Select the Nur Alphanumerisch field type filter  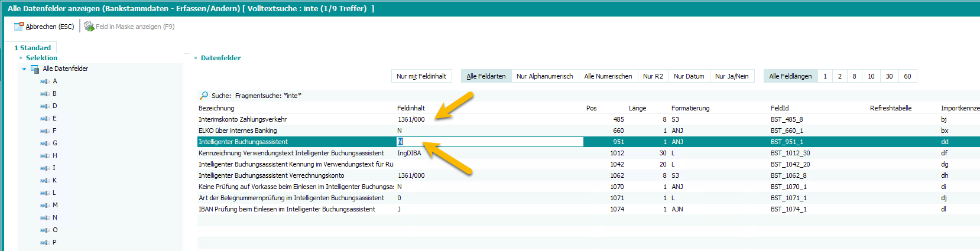[544, 76]
